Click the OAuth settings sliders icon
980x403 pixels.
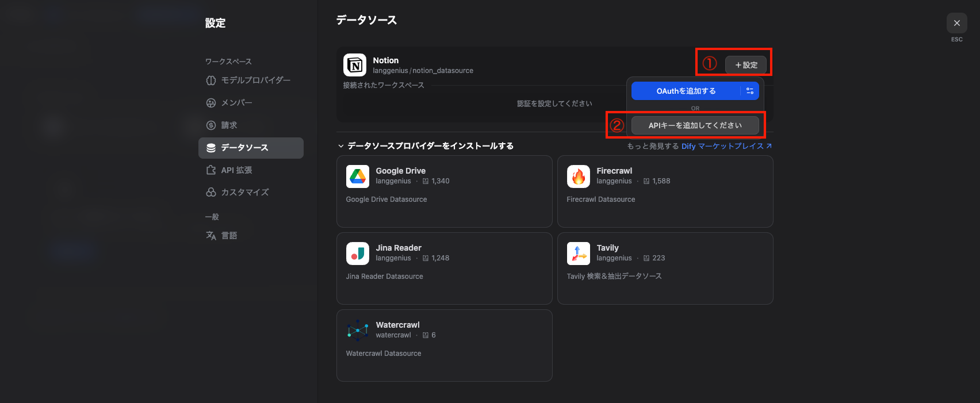pos(750,91)
